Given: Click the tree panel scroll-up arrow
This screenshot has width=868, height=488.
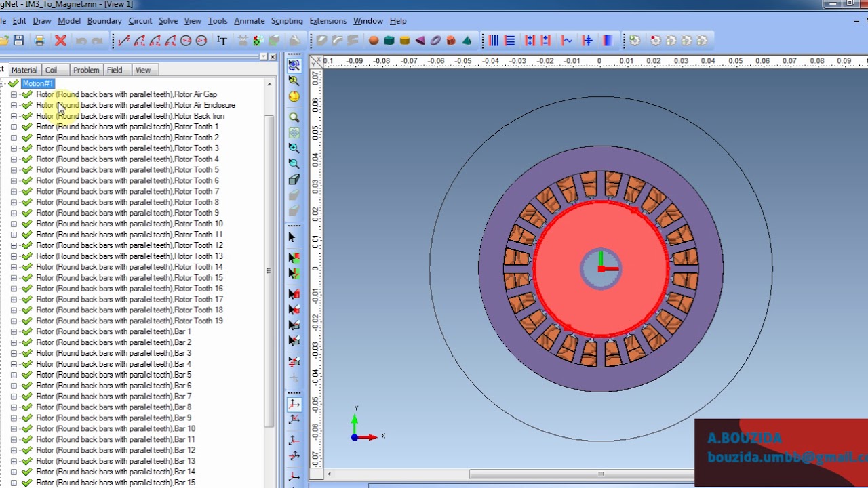Looking at the screenshot, I should 269,84.
